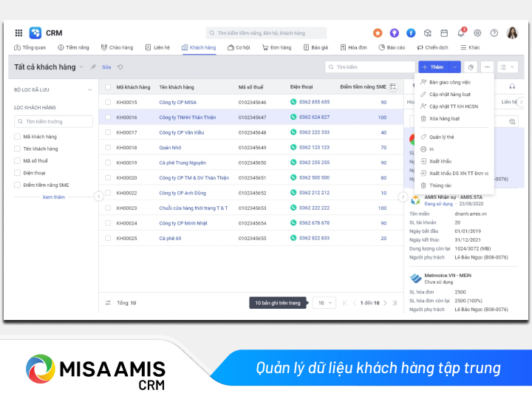Screen dimensions: 532x399
Task: Enable the Điểm tiềm năng SME filter checkbox
Action: (17, 185)
